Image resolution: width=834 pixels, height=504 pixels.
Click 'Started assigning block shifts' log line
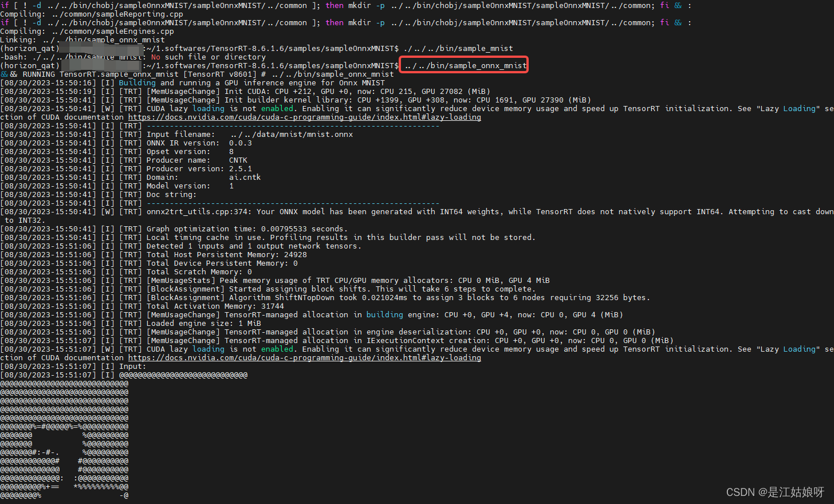pyautogui.click(x=268, y=289)
